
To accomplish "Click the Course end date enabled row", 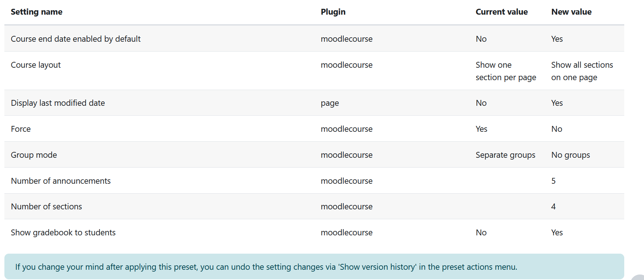I will (x=314, y=39).
